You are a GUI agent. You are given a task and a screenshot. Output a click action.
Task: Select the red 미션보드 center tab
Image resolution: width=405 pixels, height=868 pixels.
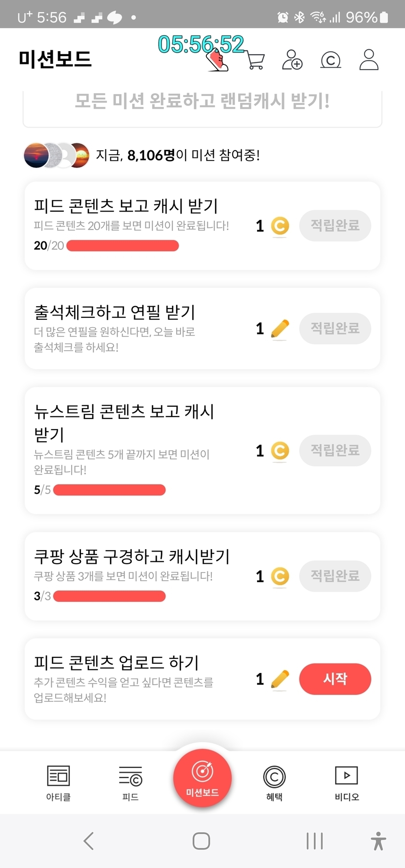(202, 778)
